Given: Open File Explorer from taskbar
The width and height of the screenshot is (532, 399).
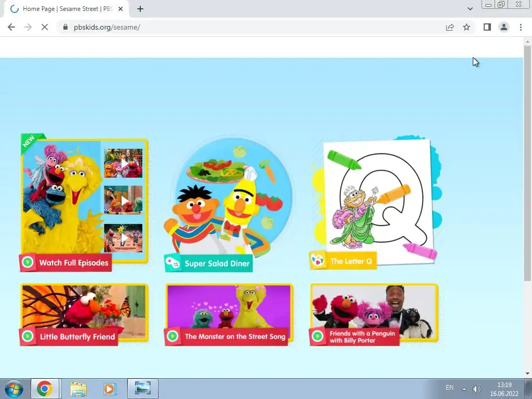Looking at the screenshot, I should pos(78,389).
